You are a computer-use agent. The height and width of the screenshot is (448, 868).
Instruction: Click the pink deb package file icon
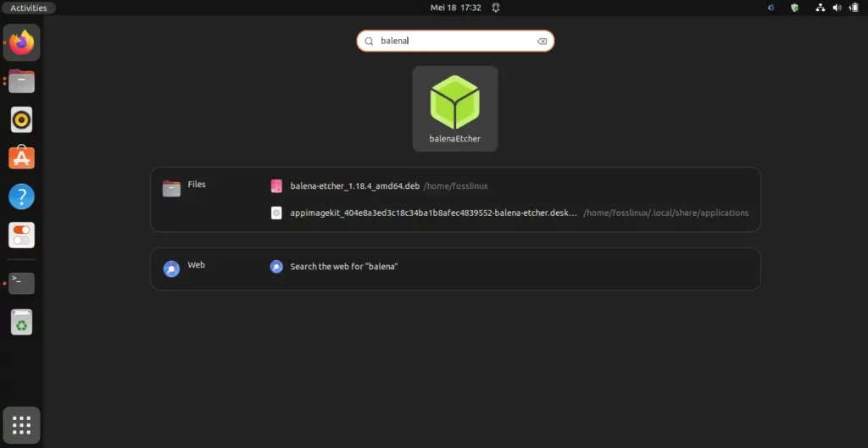click(276, 186)
